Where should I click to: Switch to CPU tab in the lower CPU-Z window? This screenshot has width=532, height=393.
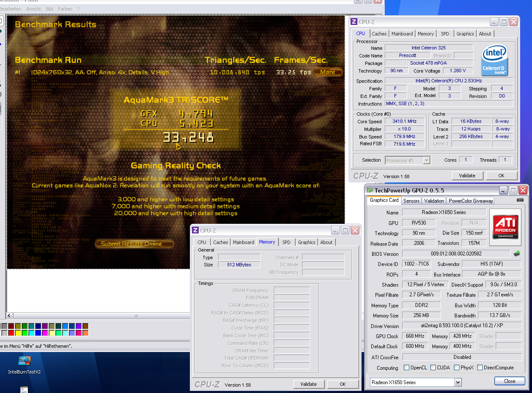(202, 242)
